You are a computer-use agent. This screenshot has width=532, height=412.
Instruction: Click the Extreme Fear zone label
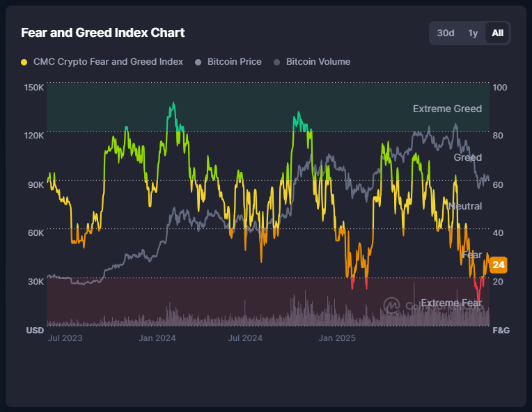pos(451,303)
